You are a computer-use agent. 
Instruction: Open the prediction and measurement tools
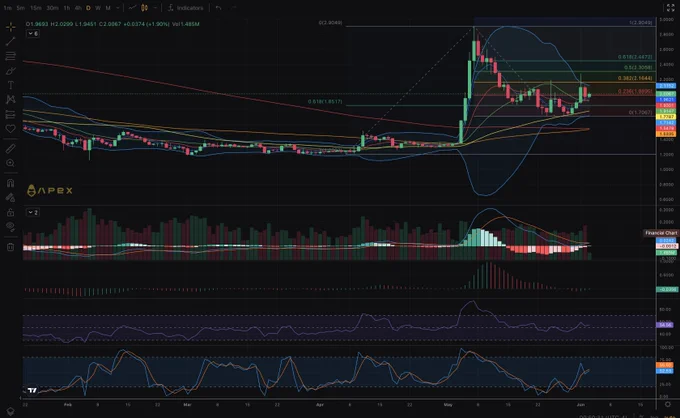click(11, 114)
